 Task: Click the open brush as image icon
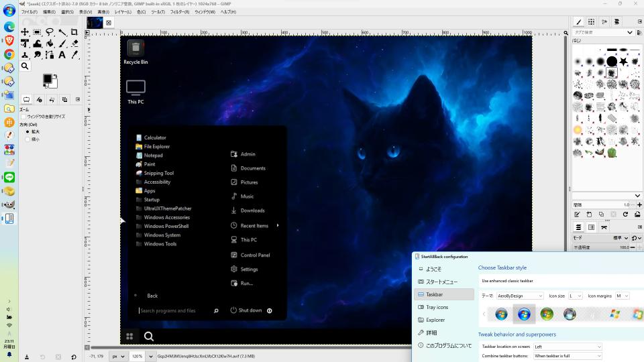[x=637, y=215]
